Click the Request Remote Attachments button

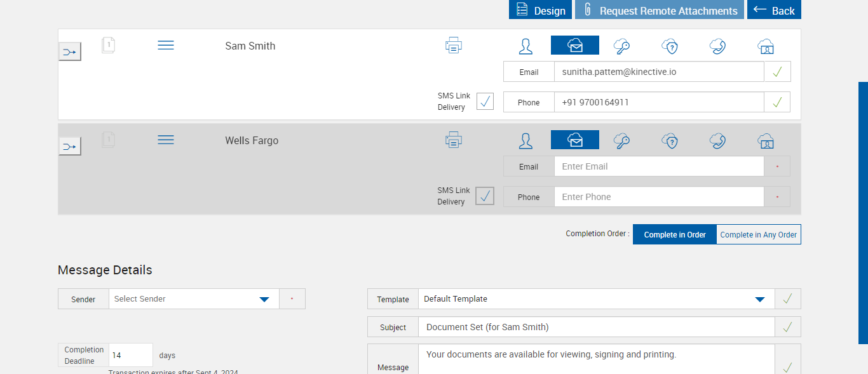(660, 10)
